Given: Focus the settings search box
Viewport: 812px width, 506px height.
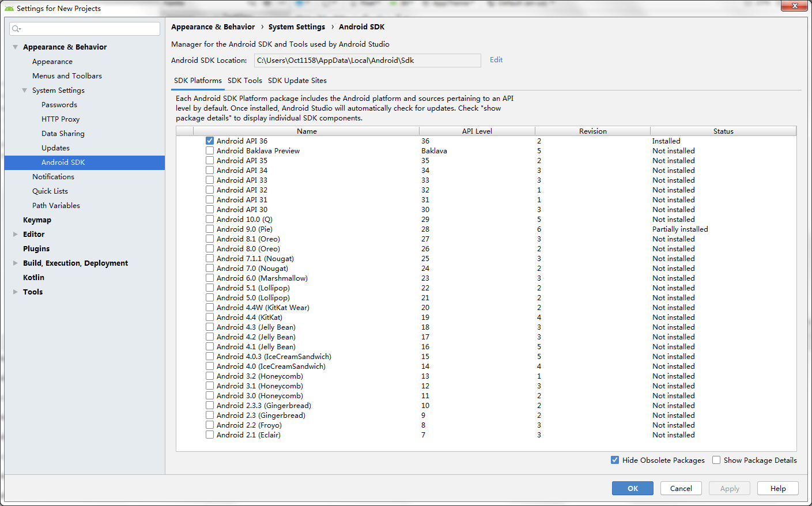Looking at the screenshot, I should pyautogui.click(x=85, y=29).
